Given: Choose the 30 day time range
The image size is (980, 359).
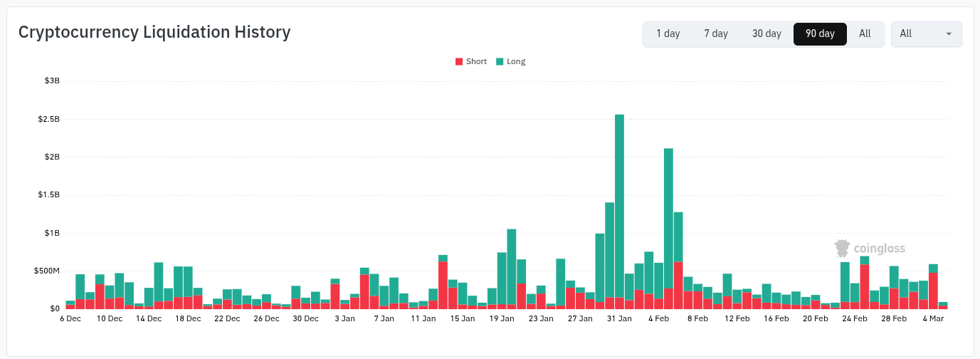Looking at the screenshot, I should [766, 33].
